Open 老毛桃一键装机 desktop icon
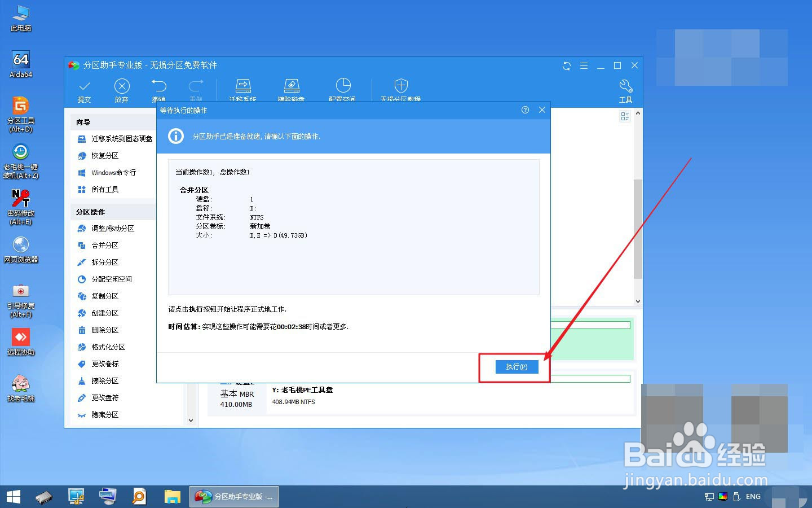Image resolution: width=812 pixels, height=508 pixels. 21,161
